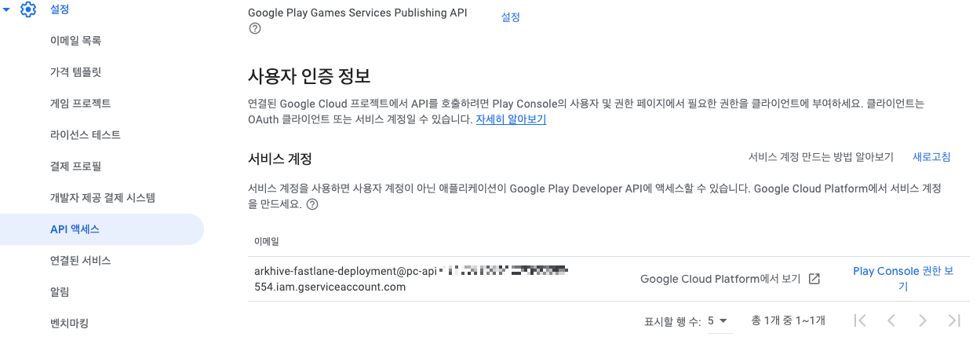The image size is (980, 344).
Task: Open 라이선스 테스트 settings
Action: [x=85, y=135]
